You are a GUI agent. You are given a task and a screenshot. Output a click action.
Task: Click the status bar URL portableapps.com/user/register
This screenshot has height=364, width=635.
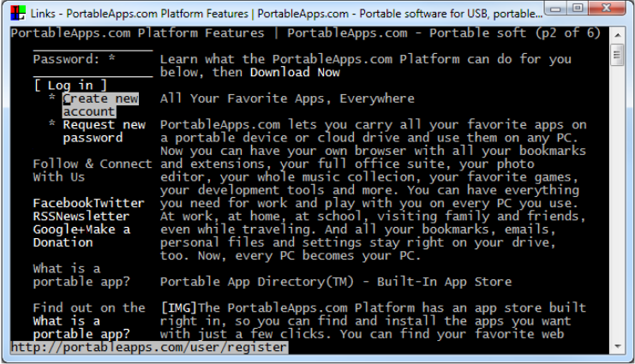tap(149, 347)
